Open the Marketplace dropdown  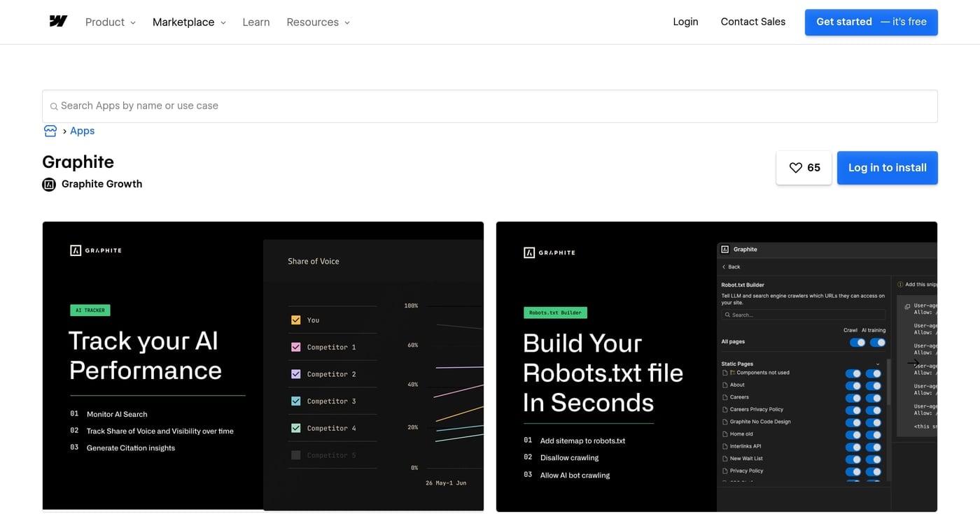[189, 22]
